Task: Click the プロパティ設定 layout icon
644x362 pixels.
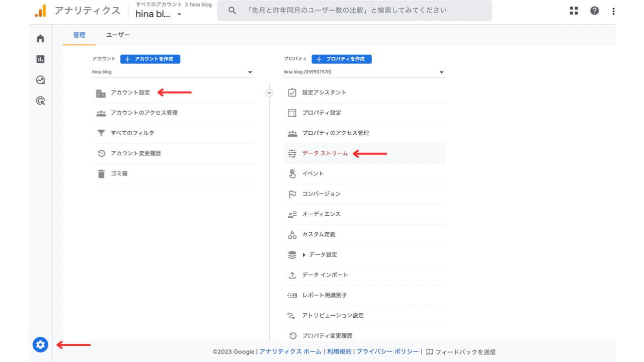Action: 292,113
